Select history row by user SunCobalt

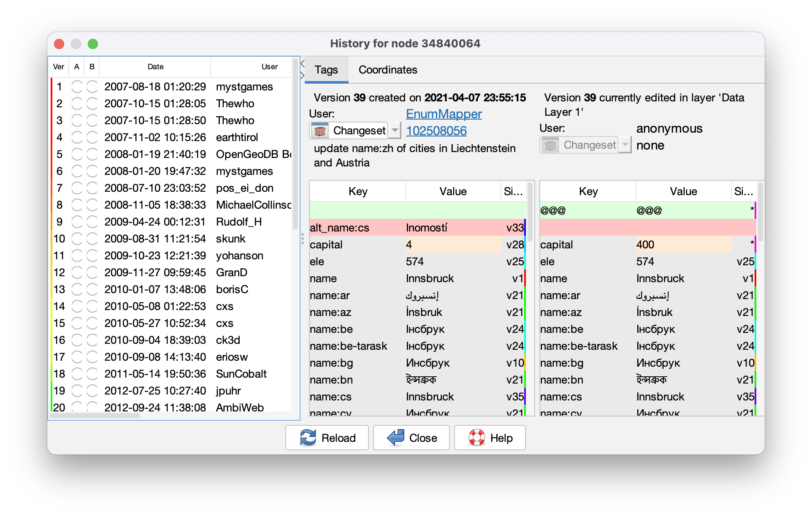point(171,374)
